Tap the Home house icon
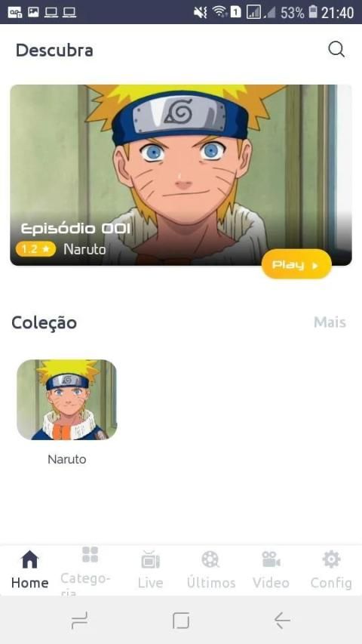The width and height of the screenshot is (362, 644). (x=29, y=559)
